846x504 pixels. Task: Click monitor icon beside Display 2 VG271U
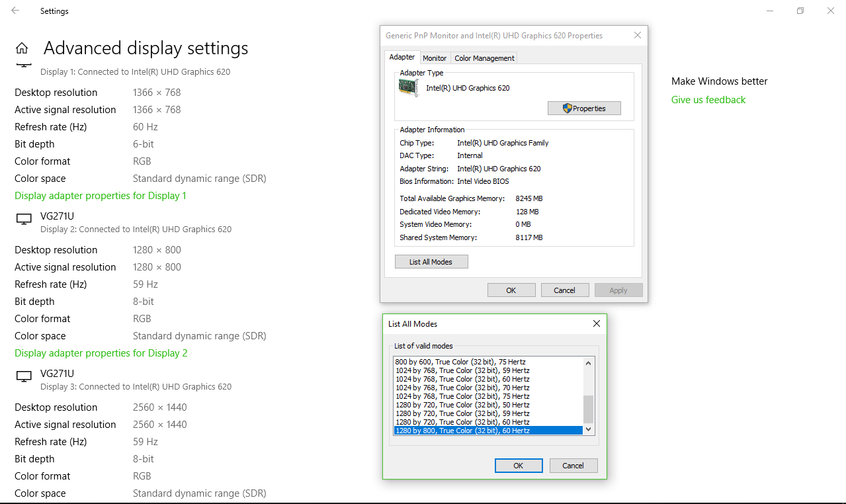click(24, 219)
